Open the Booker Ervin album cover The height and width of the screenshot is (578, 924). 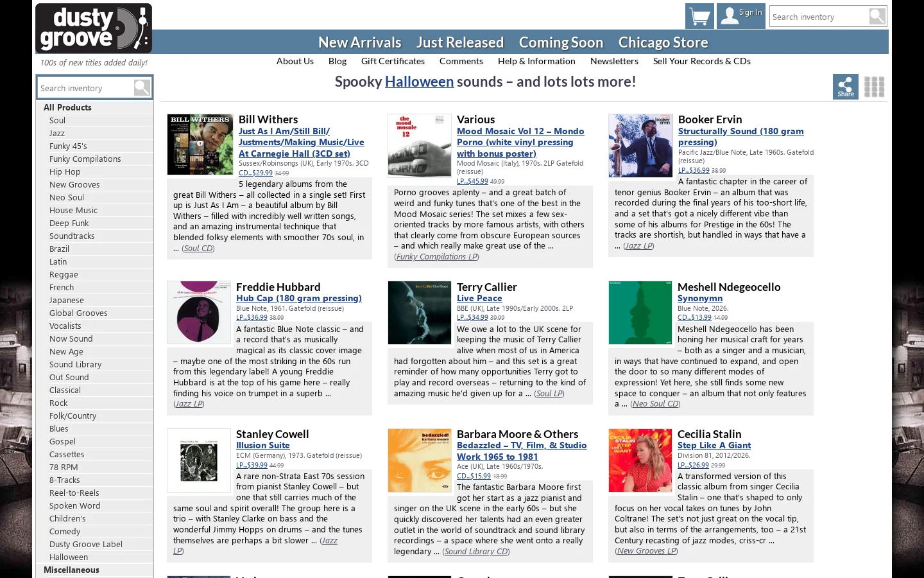tap(640, 146)
